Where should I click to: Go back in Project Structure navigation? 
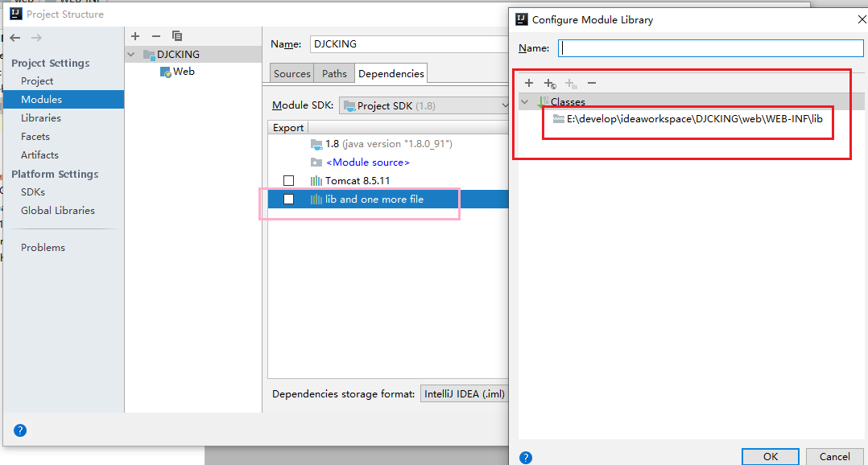coord(15,38)
